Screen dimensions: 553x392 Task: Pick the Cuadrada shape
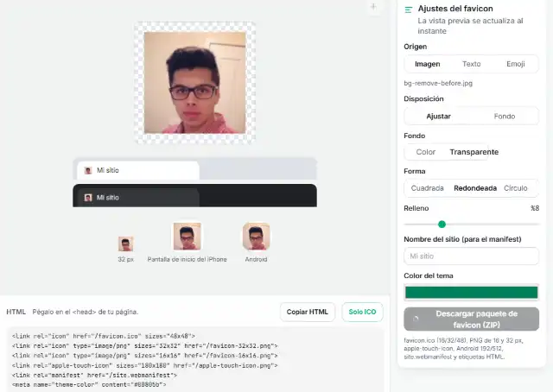427,188
